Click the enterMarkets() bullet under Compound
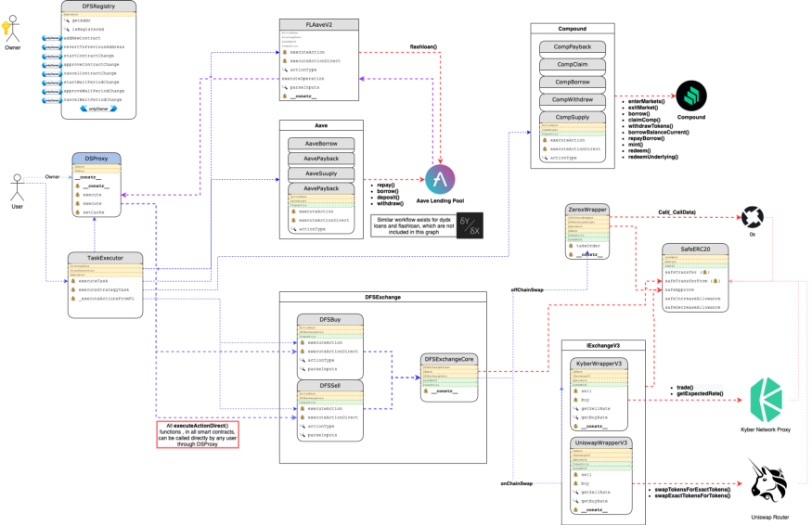 click(x=646, y=101)
